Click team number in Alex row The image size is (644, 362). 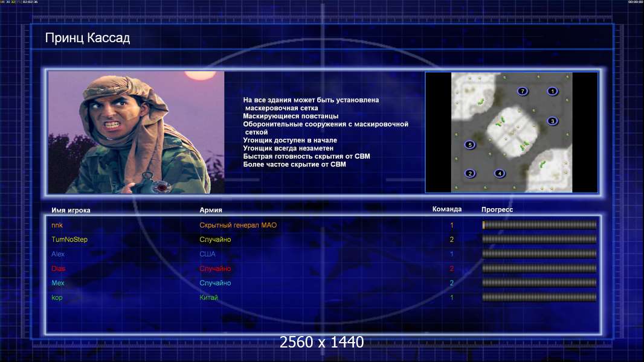tap(452, 254)
